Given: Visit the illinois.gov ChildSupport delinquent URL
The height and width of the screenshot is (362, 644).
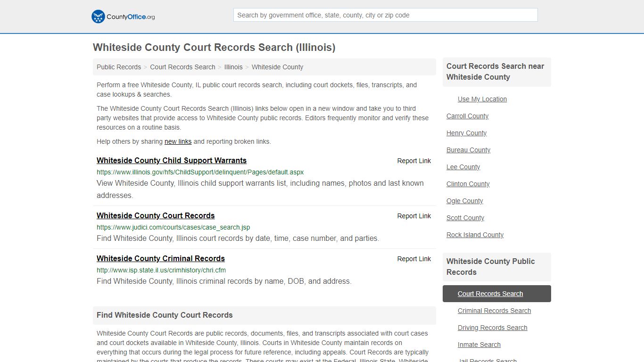Looking at the screenshot, I should (x=200, y=172).
